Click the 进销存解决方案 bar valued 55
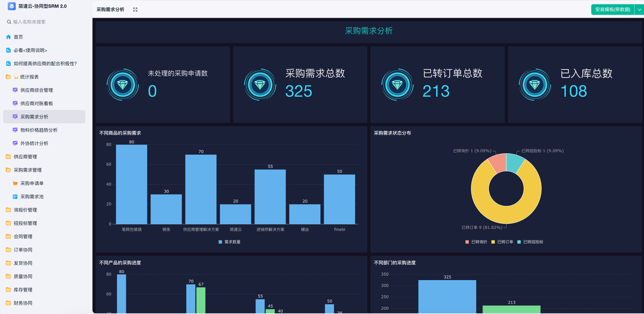This screenshot has height=314, width=644. 270,196
